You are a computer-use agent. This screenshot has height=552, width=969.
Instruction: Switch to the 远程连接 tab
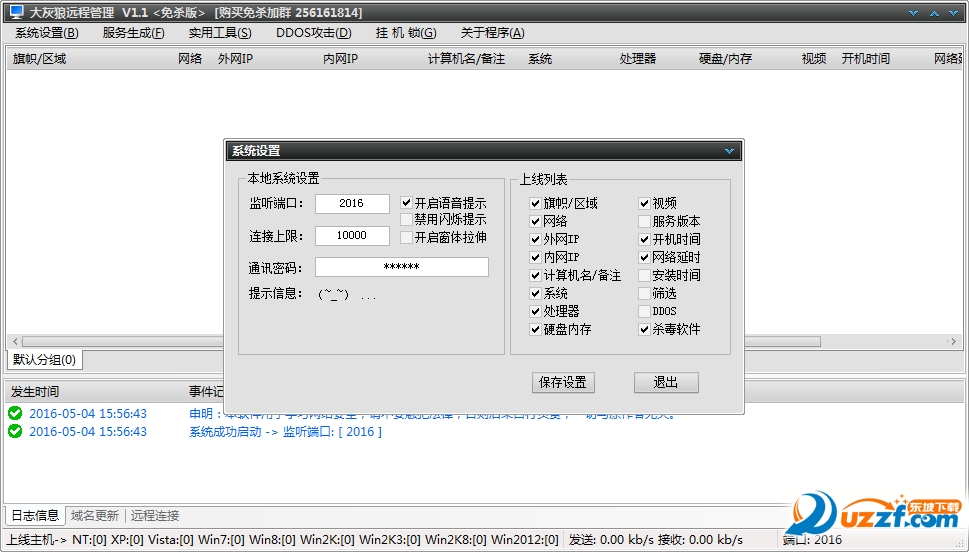tap(155, 516)
